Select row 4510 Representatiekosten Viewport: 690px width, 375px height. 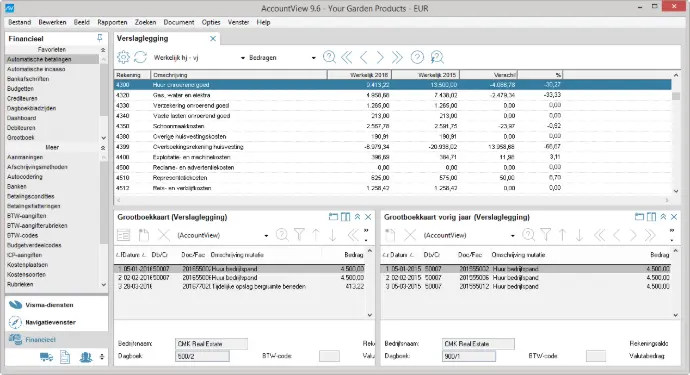point(393,178)
